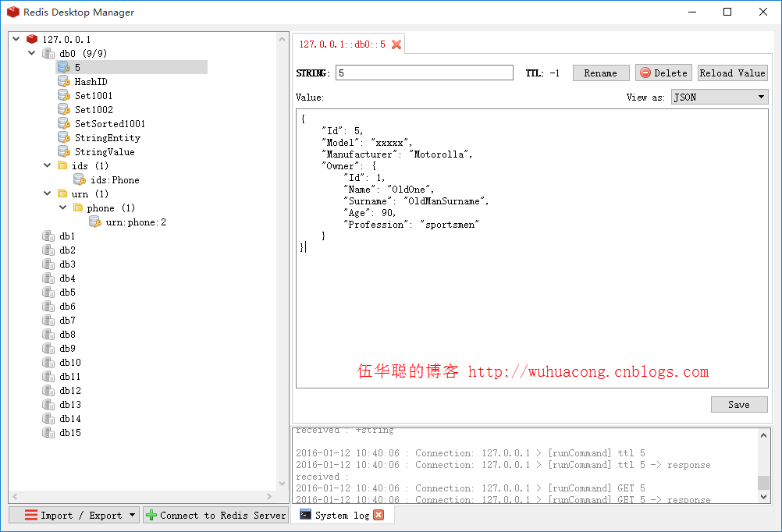The width and height of the screenshot is (782, 532).
Task: Click the db1 database icon
Action: pos(48,236)
